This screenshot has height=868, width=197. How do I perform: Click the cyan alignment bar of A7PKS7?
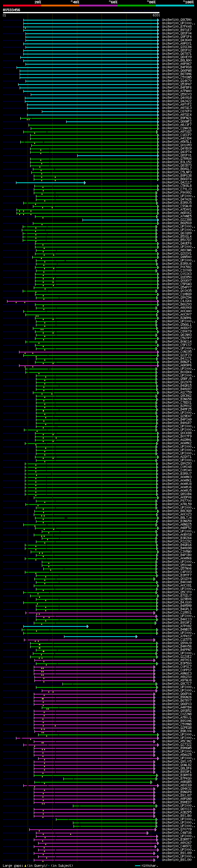tap(101, 636)
